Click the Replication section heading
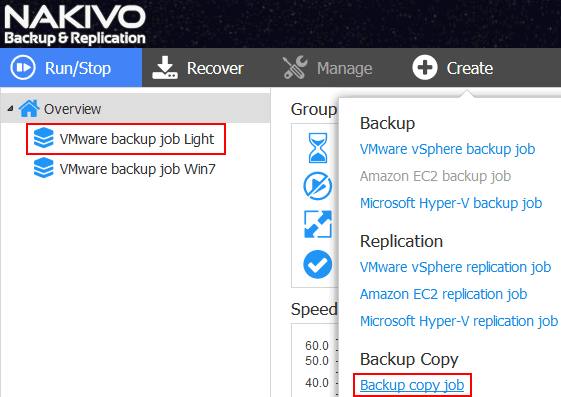This screenshot has width=561, height=397. (x=401, y=241)
